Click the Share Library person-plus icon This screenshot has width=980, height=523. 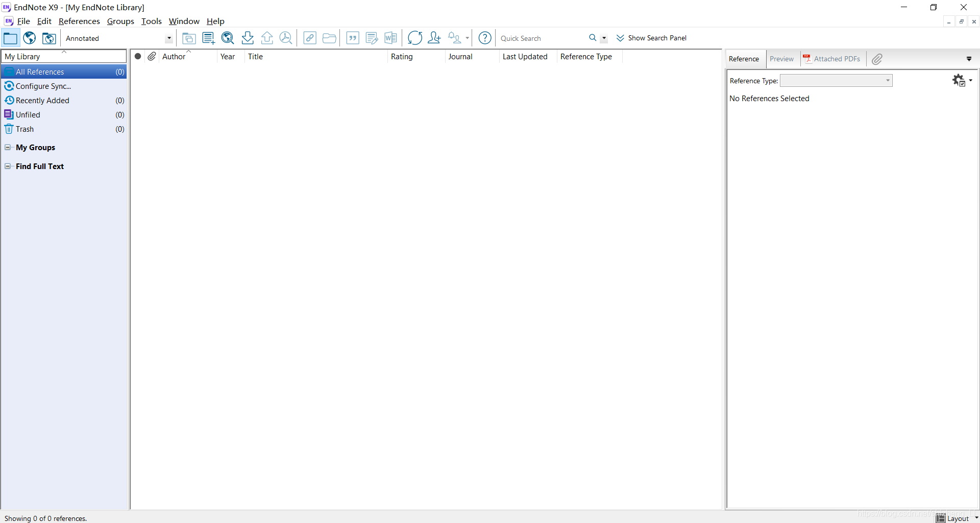coord(434,38)
